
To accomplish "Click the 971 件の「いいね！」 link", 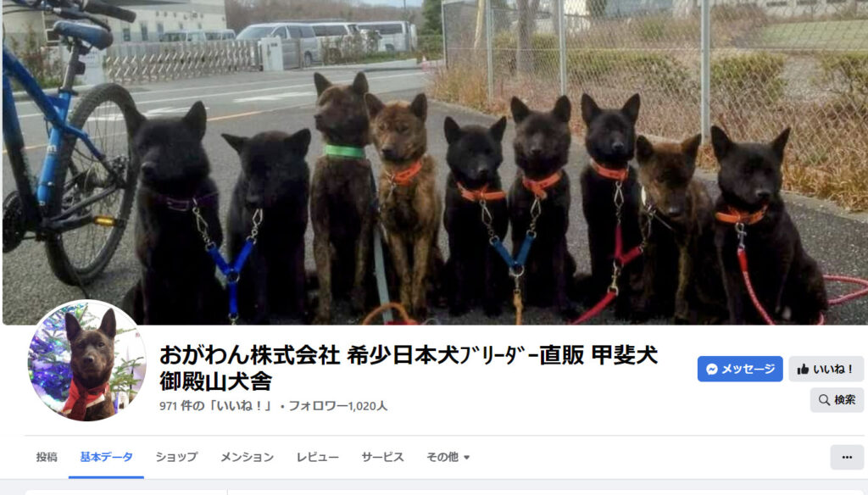I will [x=216, y=406].
